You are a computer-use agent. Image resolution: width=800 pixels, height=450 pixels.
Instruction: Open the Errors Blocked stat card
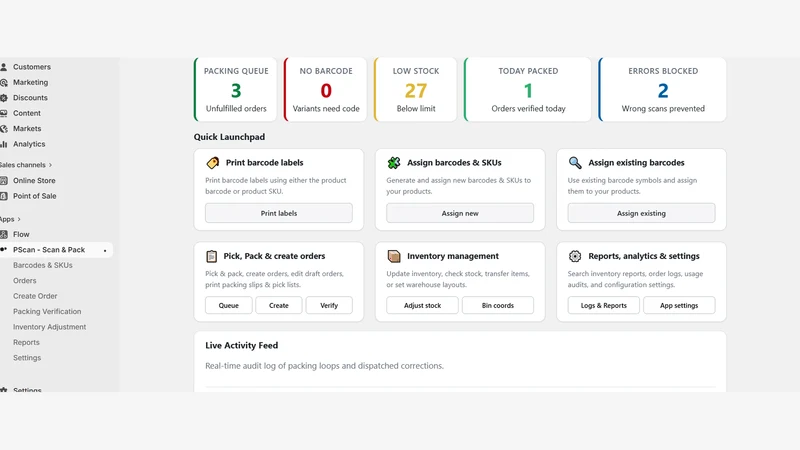tap(662, 89)
